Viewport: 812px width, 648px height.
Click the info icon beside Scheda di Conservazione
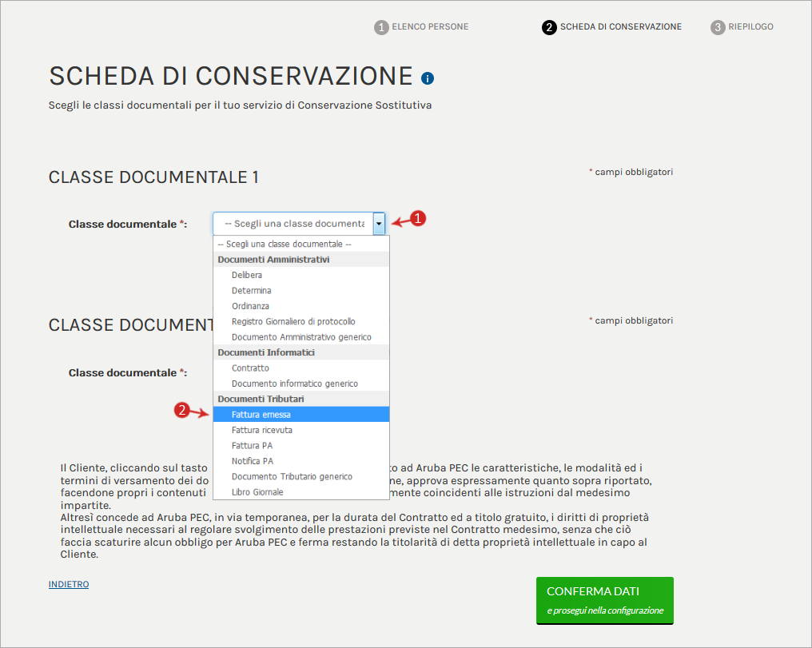tap(428, 78)
